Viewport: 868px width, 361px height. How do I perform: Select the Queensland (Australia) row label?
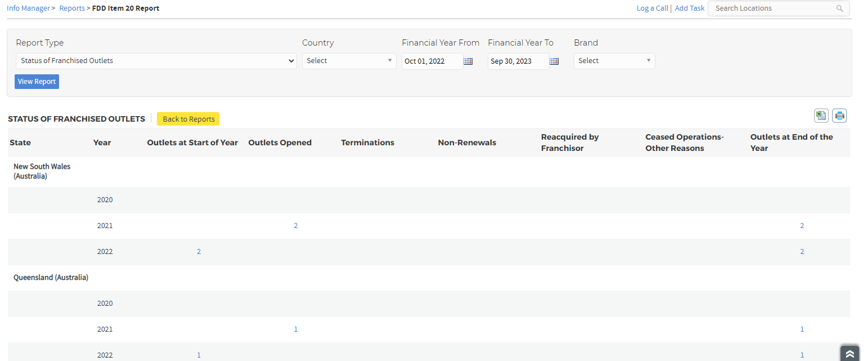(x=51, y=278)
